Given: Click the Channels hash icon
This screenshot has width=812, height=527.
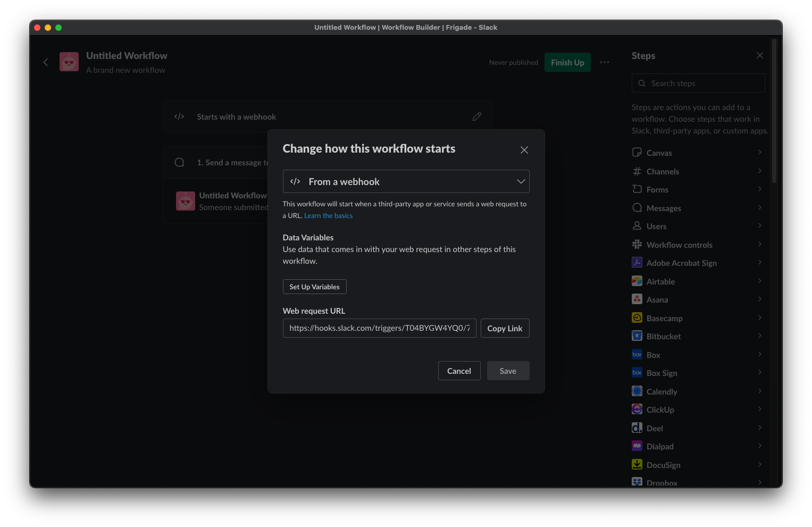Looking at the screenshot, I should click(637, 171).
